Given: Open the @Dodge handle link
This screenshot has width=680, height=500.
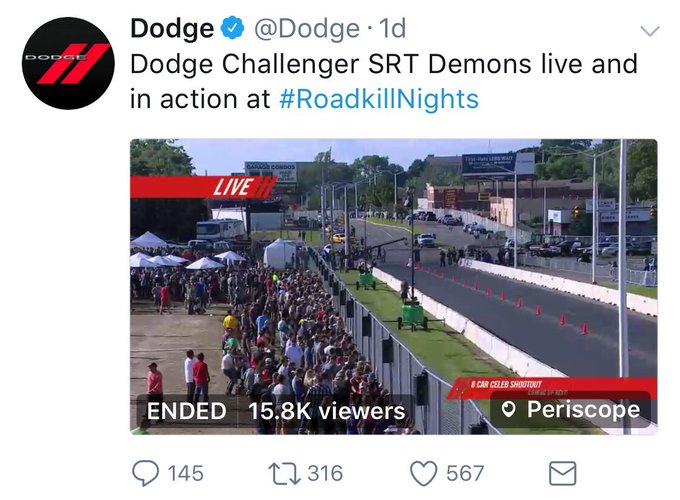Looking at the screenshot, I should (x=307, y=29).
